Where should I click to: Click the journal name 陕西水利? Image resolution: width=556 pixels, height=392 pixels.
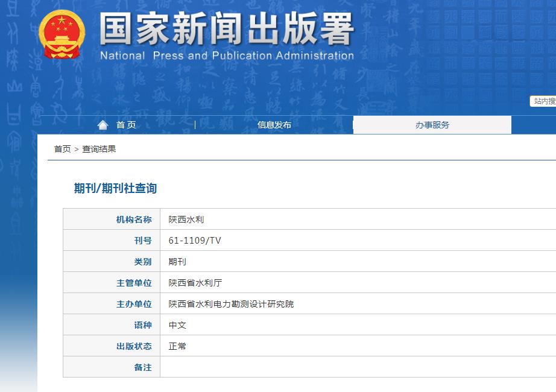pyautogui.click(x=186, y=219)
